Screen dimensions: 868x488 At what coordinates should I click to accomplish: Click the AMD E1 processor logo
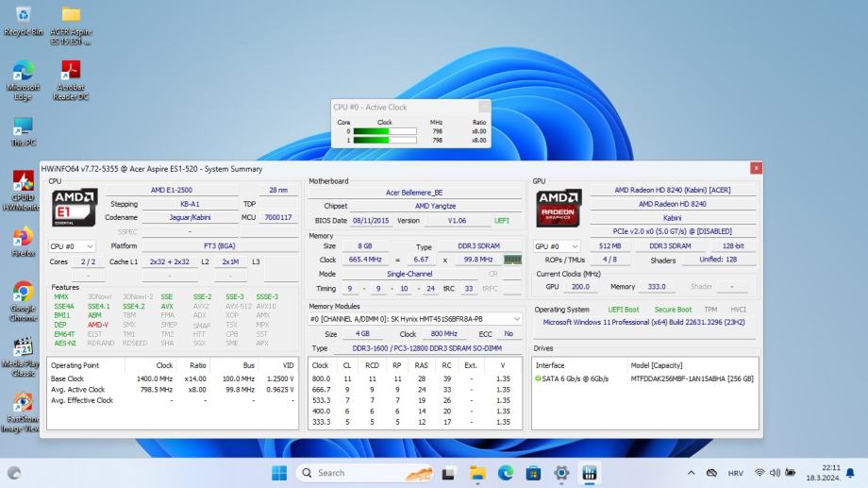tap(75, 208)
